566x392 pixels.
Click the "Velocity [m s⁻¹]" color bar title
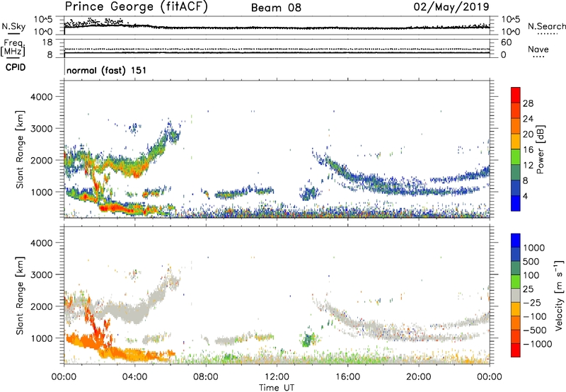pyautogui.click(x=559, y=295)
